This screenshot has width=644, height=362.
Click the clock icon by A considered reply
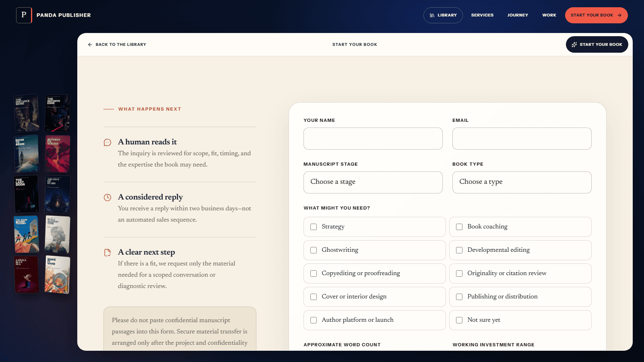pos(107,197)
